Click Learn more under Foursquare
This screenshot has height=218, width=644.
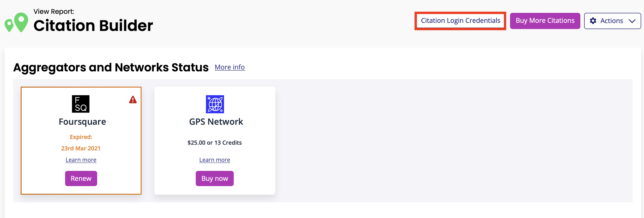point(81,160)
